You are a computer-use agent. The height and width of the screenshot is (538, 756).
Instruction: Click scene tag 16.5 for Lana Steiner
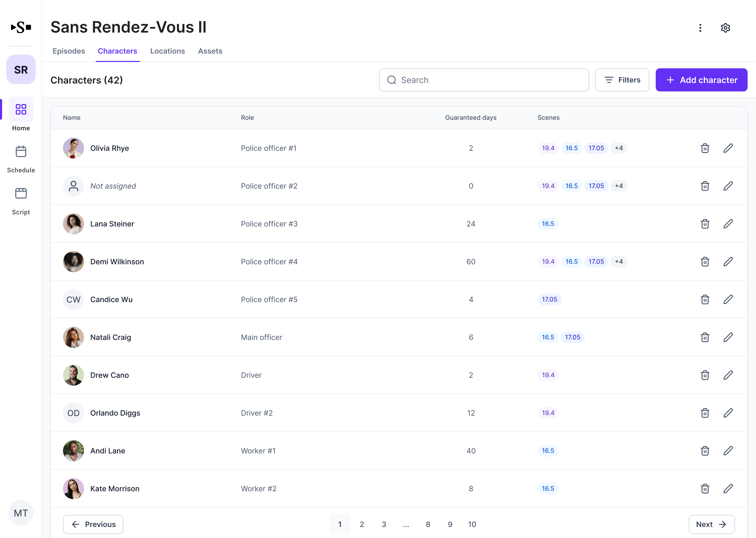(x=548, y=224)
